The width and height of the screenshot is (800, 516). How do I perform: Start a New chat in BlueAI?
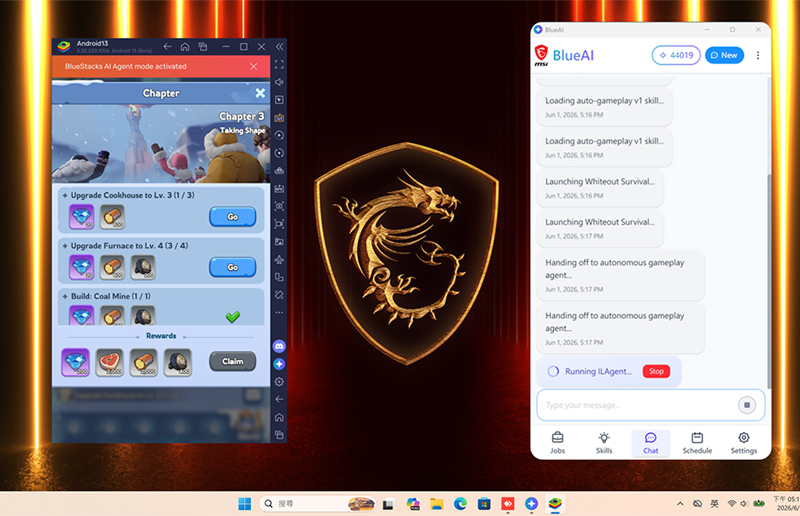click(724, 55)
